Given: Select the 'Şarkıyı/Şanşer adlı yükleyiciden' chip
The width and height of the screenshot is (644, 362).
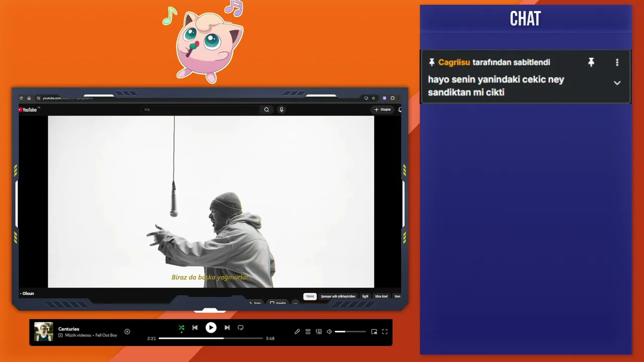Looking at the screenshot, I should coord(338,297).
